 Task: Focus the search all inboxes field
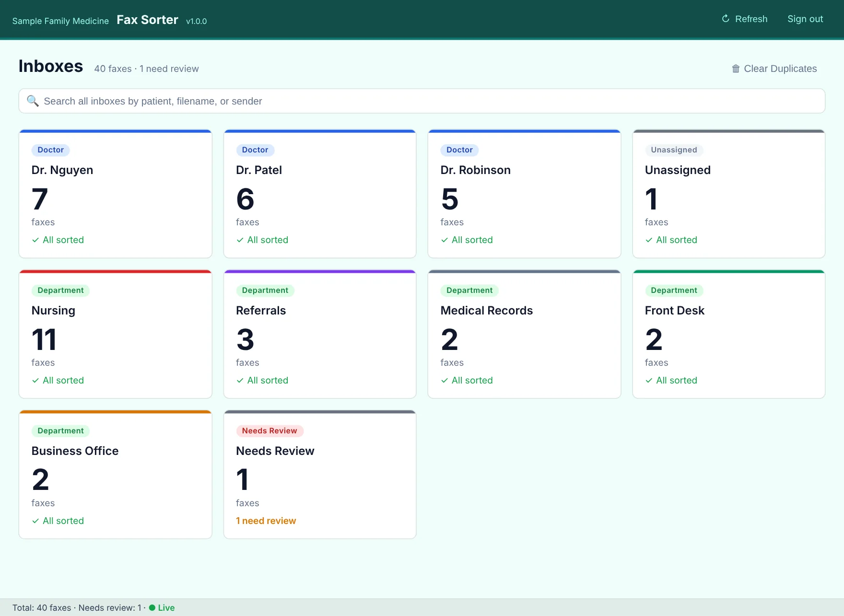pos(422,101)
